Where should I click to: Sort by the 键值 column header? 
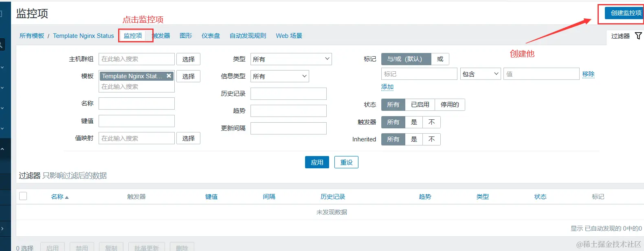point(211,197)
